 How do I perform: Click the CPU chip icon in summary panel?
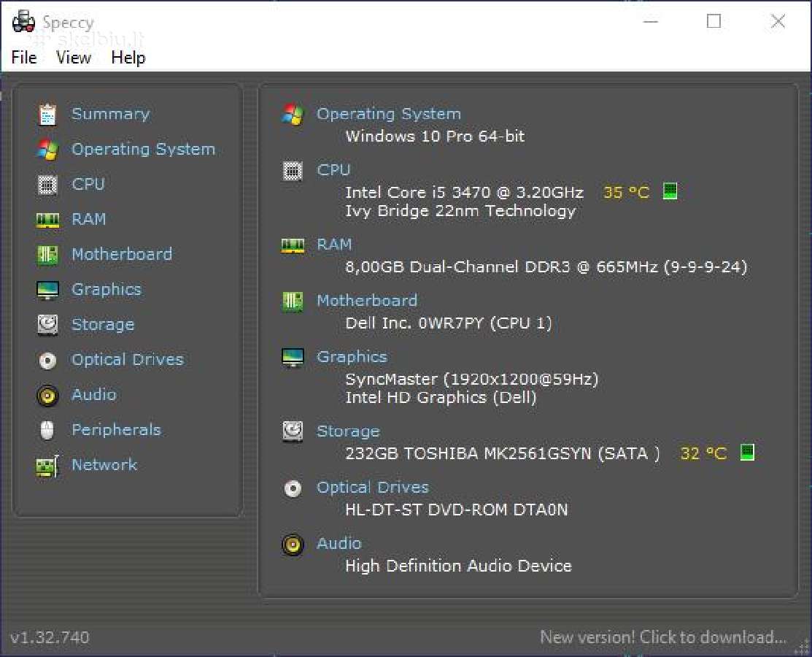tap(293, 171)
